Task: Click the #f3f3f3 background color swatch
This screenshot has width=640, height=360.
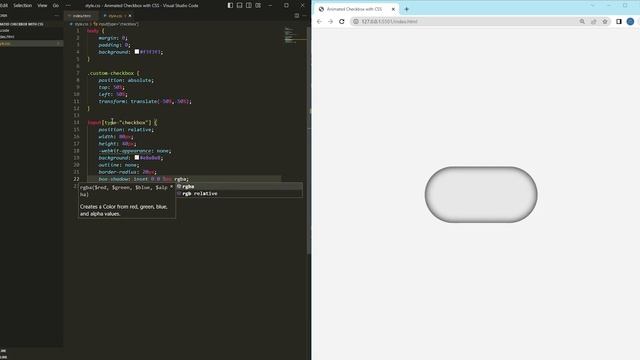Action: (137, 52)
